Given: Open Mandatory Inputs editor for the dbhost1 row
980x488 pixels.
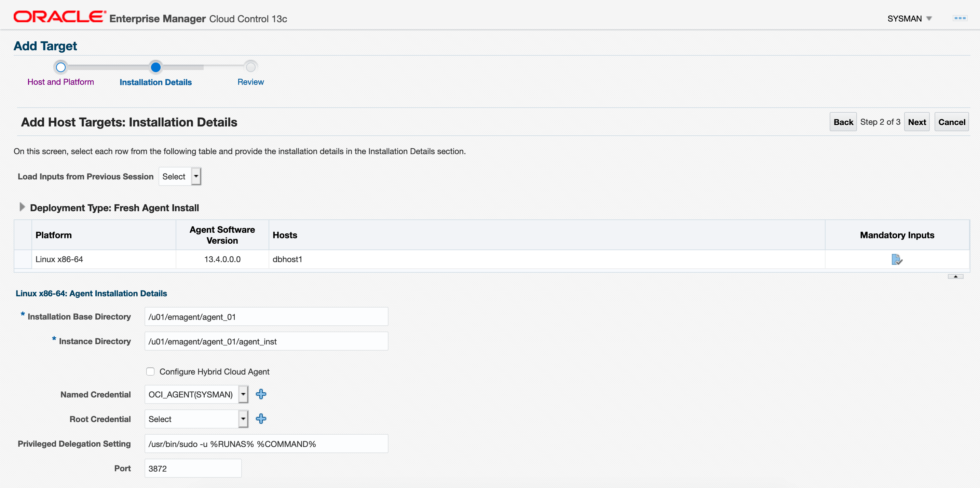Looking at the screenshot, I should click(897, 259).
